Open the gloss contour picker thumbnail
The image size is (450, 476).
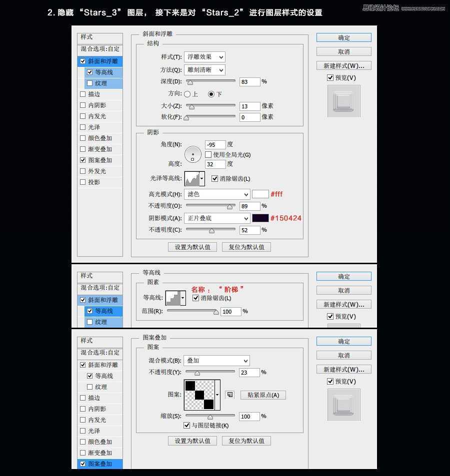pyautogui.click(x=193, y=178)
